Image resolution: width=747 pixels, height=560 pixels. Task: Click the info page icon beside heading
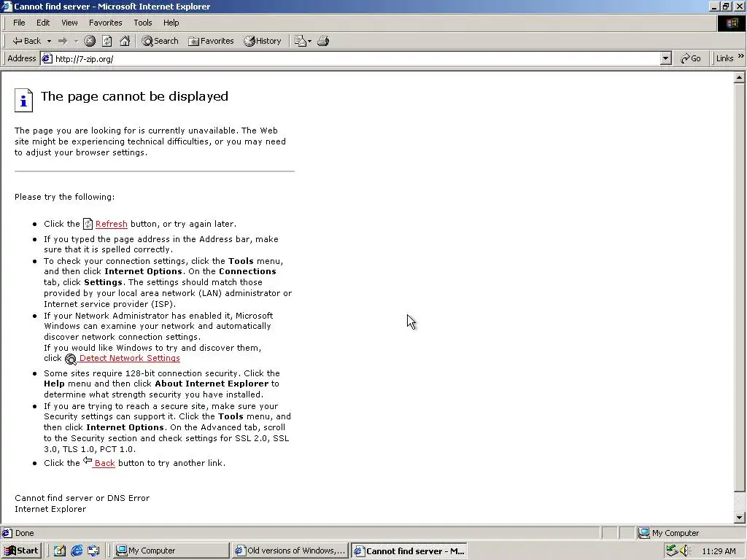tap(23, 101)
